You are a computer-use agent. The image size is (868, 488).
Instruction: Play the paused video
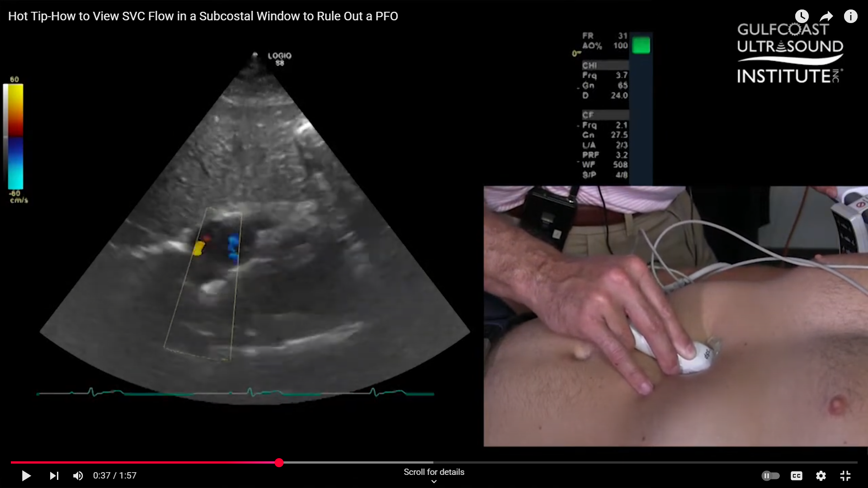[x=26, y=476]
